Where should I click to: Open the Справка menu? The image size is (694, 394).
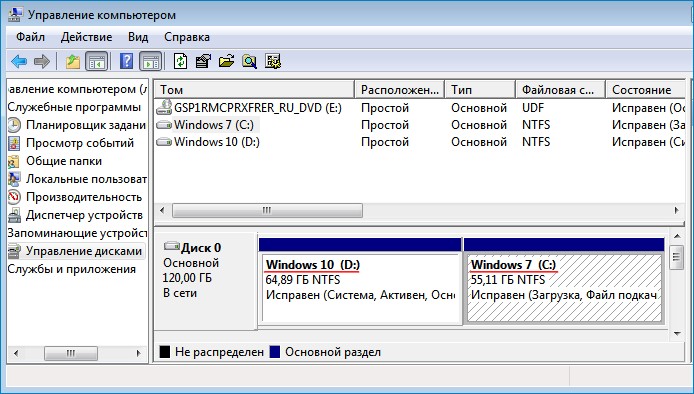pyautogui.click(x=187, y=37)
